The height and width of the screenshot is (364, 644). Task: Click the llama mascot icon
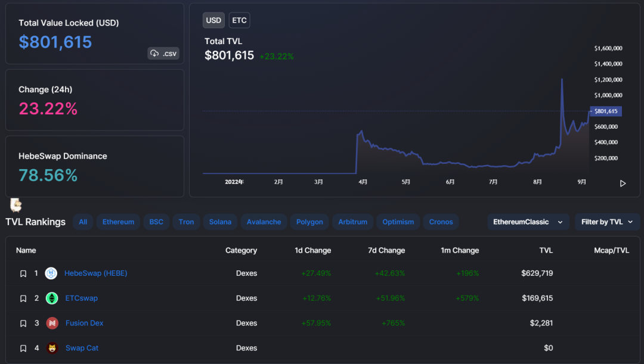pos(16,206)
